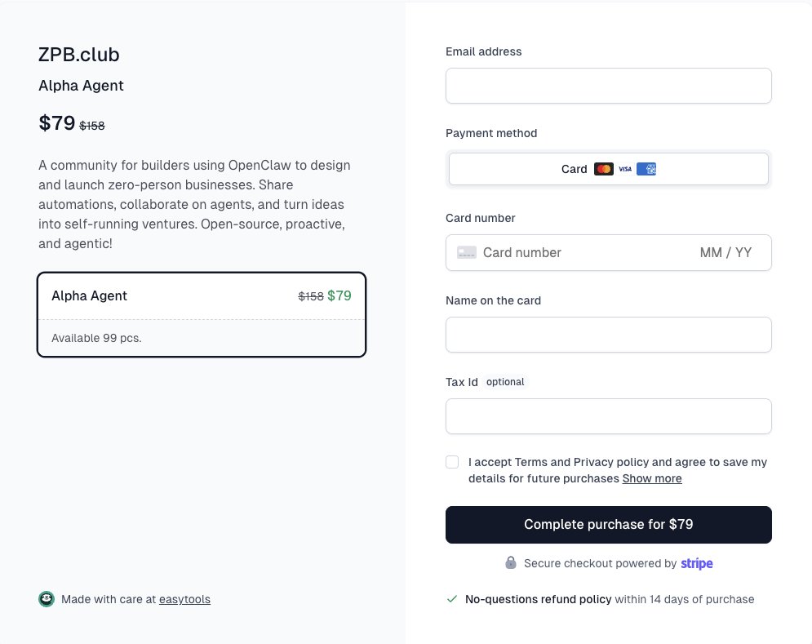The height and width of the screenshot is (644, 812).
Task: Click the Stripe logo
Action: click(697, 563)
